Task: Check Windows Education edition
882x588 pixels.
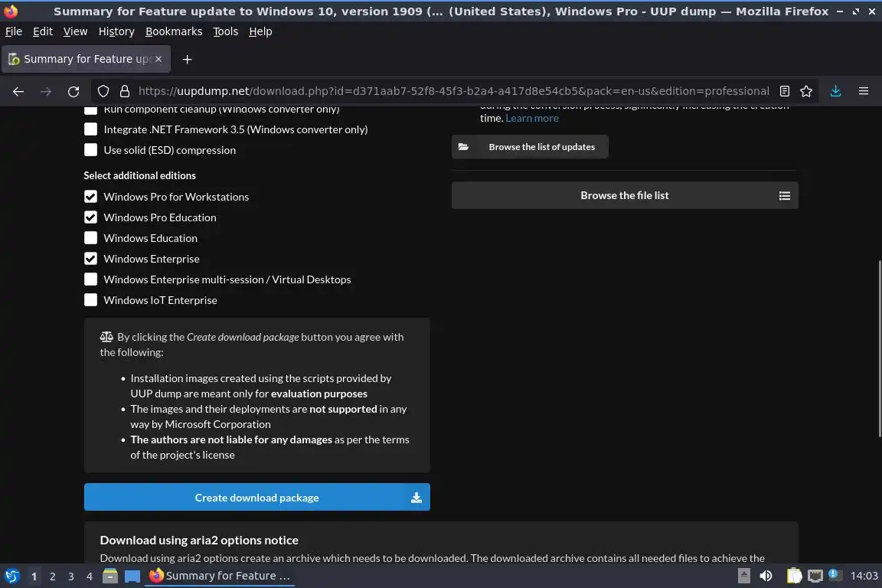Action: click(x=90, y=239)
